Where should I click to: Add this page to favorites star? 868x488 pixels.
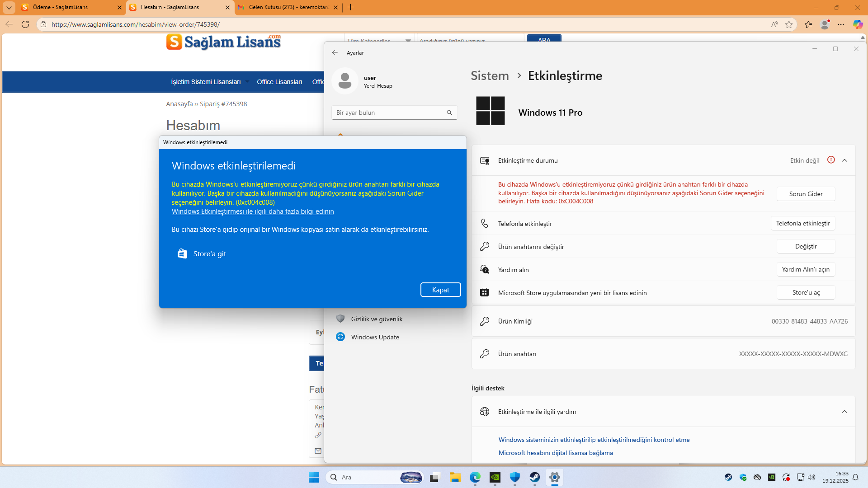click(x=789, y=24)
